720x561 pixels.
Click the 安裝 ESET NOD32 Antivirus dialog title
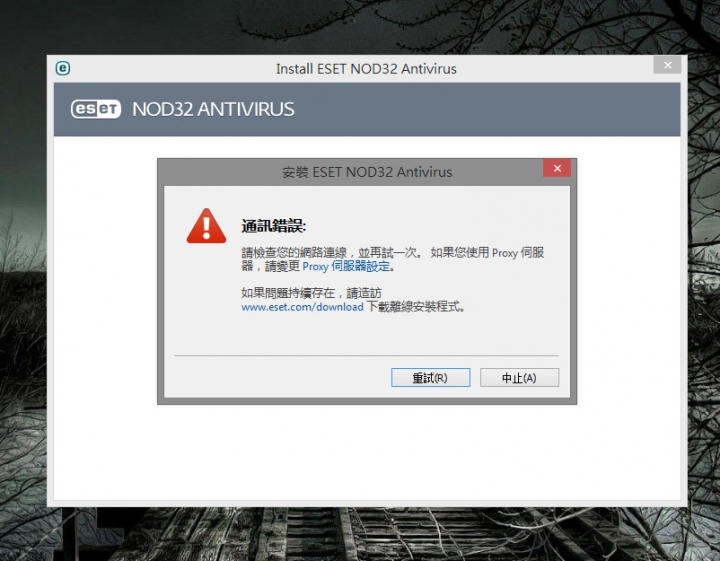point(367,172)
